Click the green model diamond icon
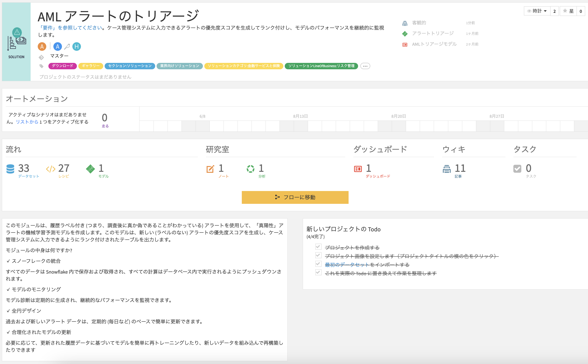 90,169
